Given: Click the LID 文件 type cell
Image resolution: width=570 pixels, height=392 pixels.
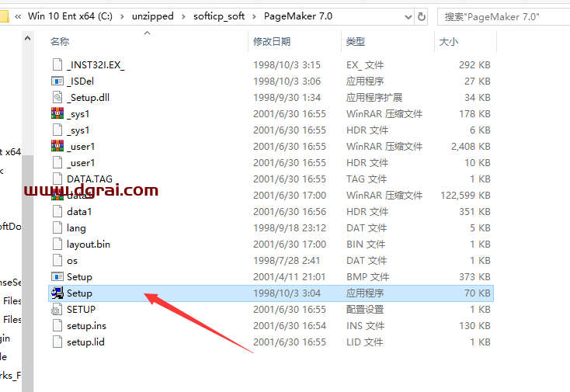Looking at the screenshot, I should pos(365,342).
